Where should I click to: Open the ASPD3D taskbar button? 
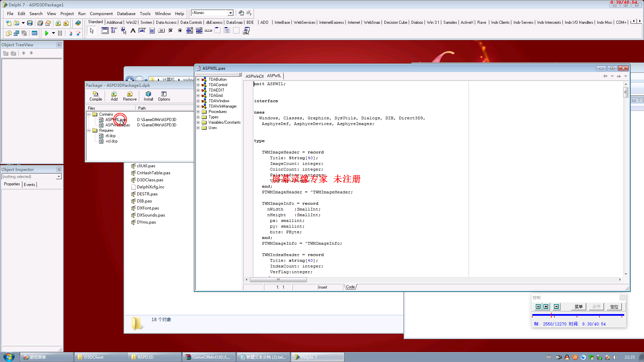pyautogui.click(x=154, y=357)
